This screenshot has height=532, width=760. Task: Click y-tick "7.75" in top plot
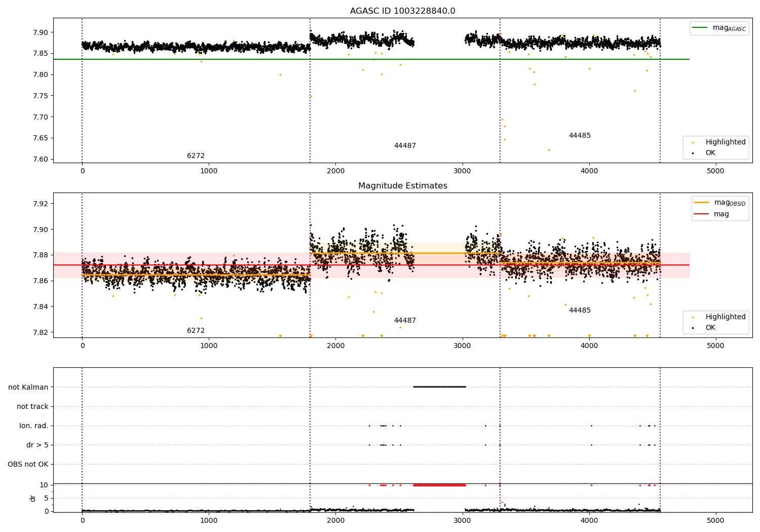(x=40, y=96)
